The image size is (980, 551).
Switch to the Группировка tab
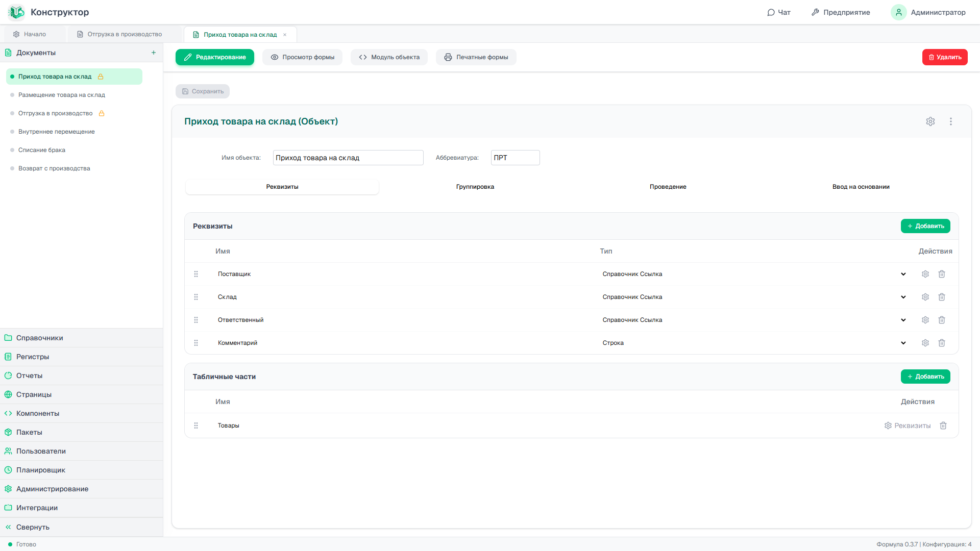tap(475, 187)
